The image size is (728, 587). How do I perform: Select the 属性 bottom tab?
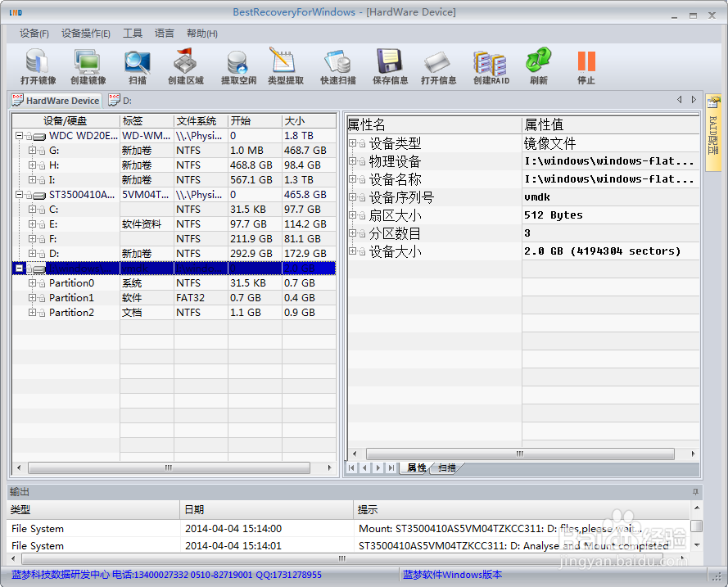[417, 467]
